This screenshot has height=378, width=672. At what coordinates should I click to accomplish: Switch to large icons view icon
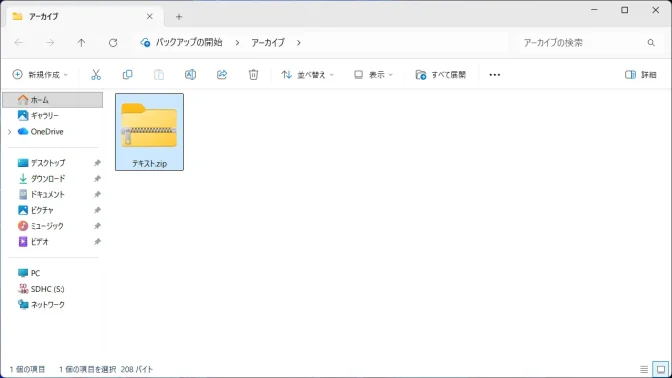(x=661, y=369)
